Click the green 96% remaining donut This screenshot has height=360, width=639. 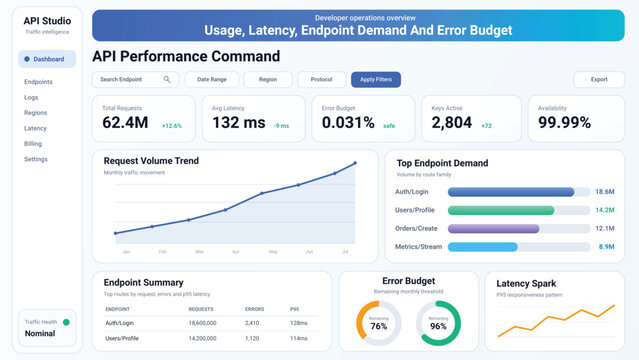[438, 323]
